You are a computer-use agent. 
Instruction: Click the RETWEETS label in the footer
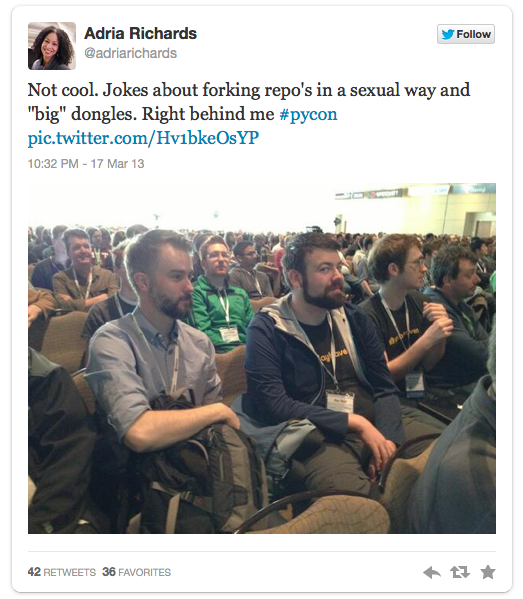click(x=70, y=572)
